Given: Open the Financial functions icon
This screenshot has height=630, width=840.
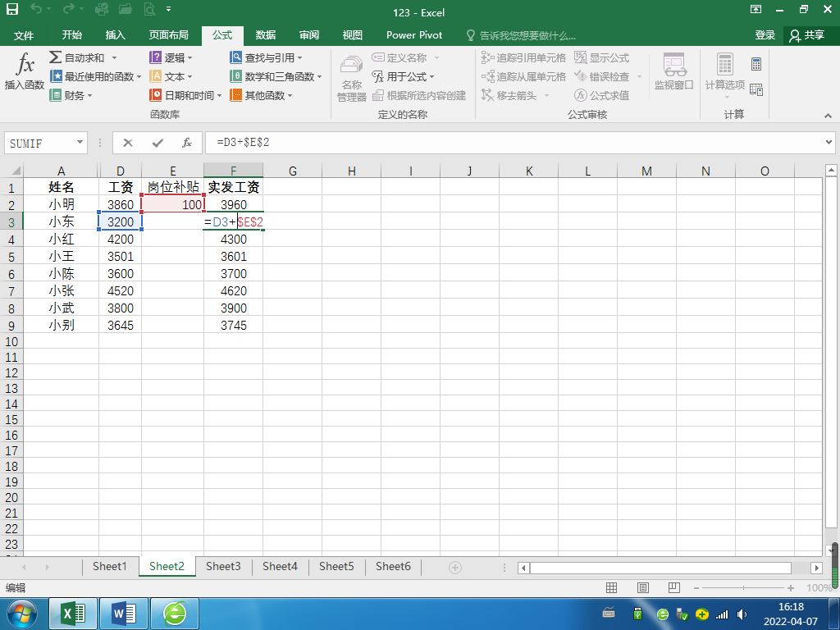Looking at the screenshot, I should 55,95.
